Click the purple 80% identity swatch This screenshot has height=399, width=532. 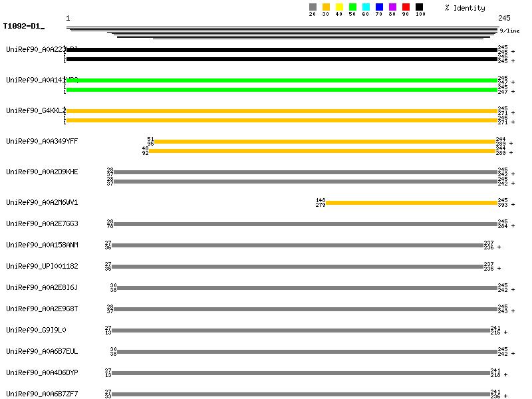point(392,7)
